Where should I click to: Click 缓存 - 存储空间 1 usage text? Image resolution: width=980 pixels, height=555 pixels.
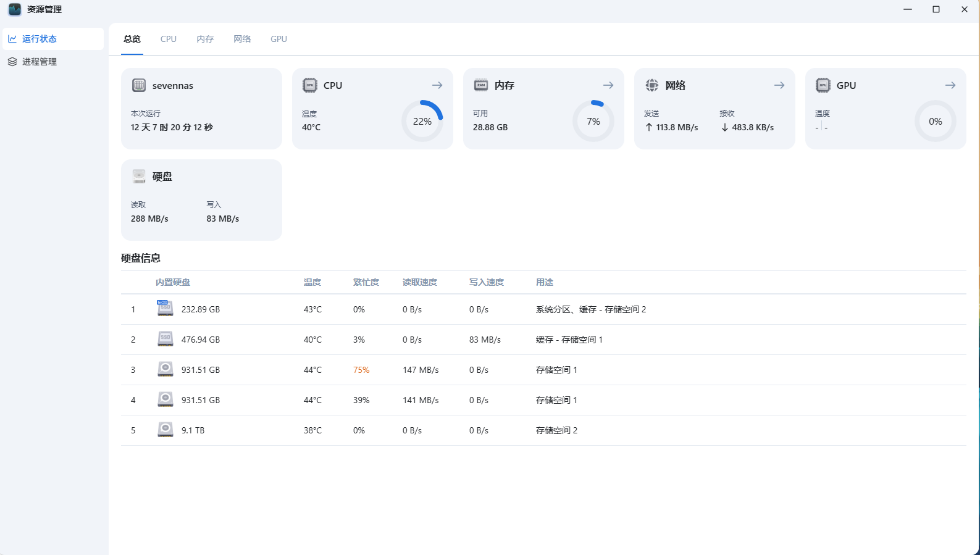tap(569, 340)
